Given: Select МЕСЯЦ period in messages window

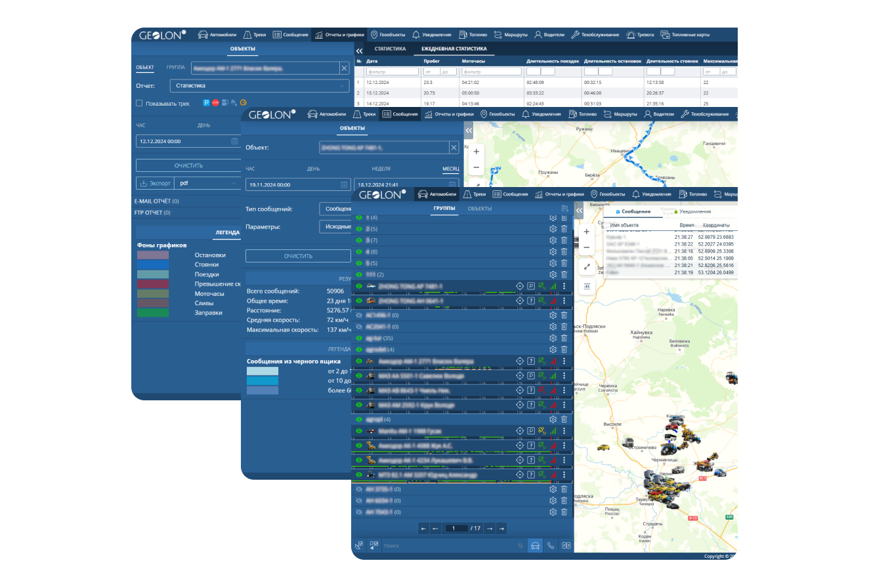Looking at the screenshot, I should (451, 169).
